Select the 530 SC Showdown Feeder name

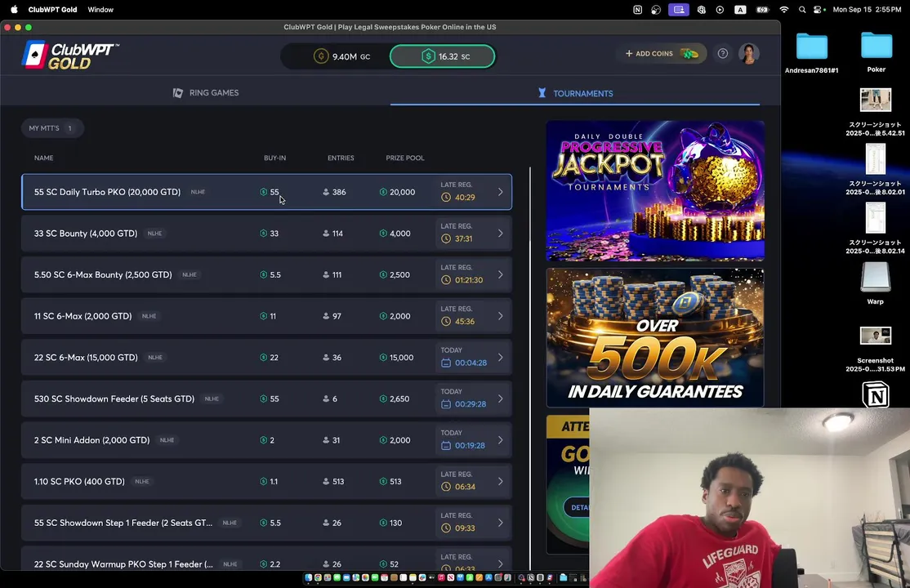(x=114, y=399)
